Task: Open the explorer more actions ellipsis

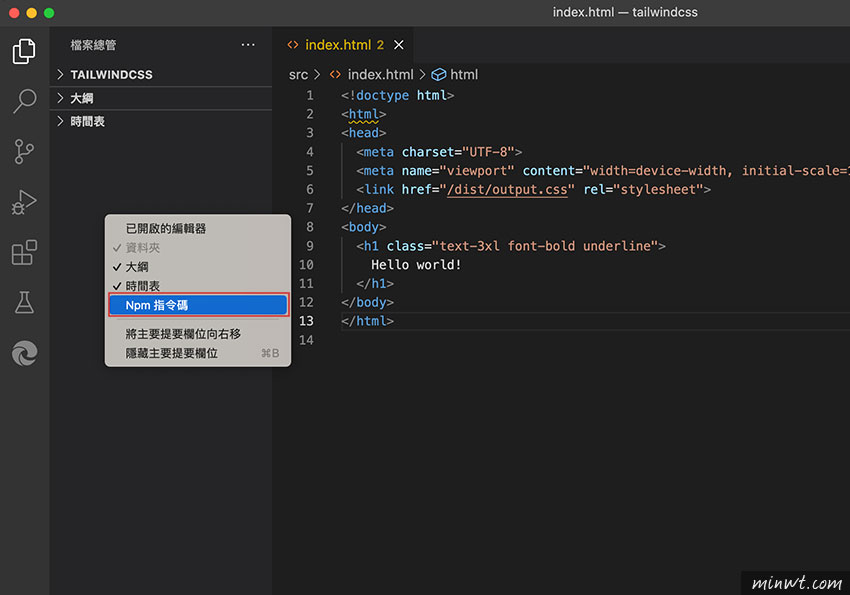Action: pyautogui.click(x=248, y=45)
